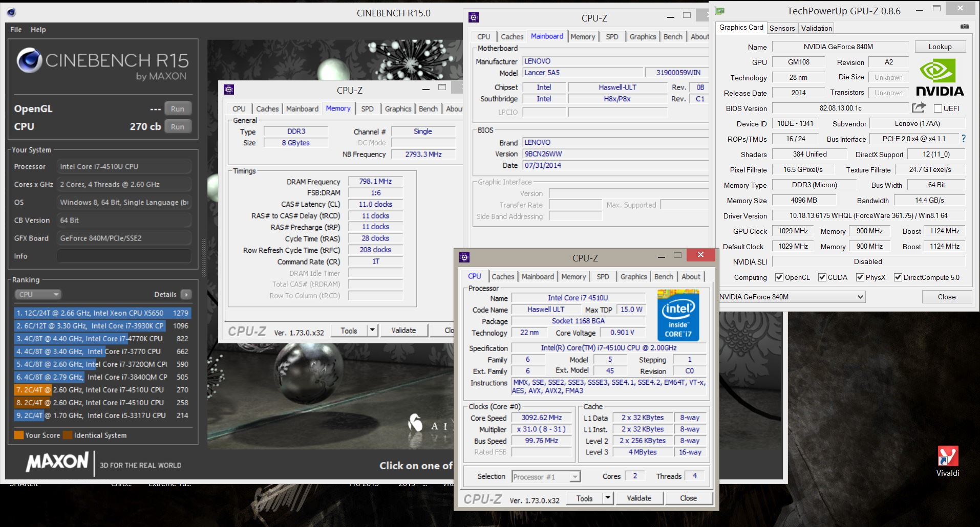Viewport: 980px width, 527px height.
Task: Toggle the OpenCL checkbox
Action: [779, 277]
